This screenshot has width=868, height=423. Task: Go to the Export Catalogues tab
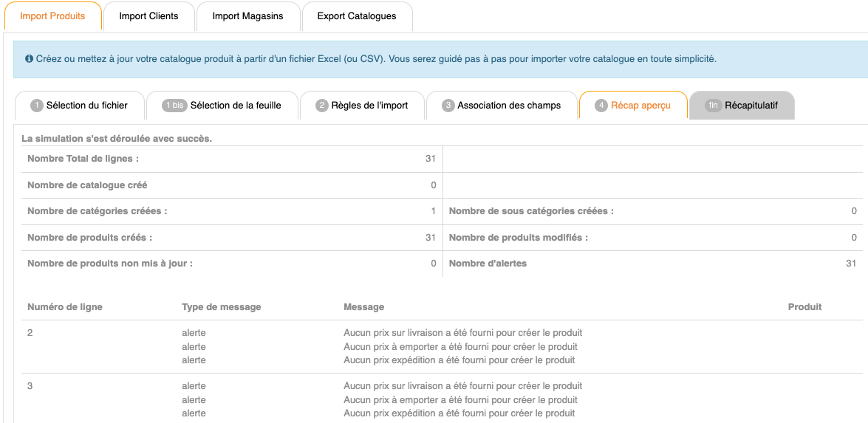(x=357, y=16)
